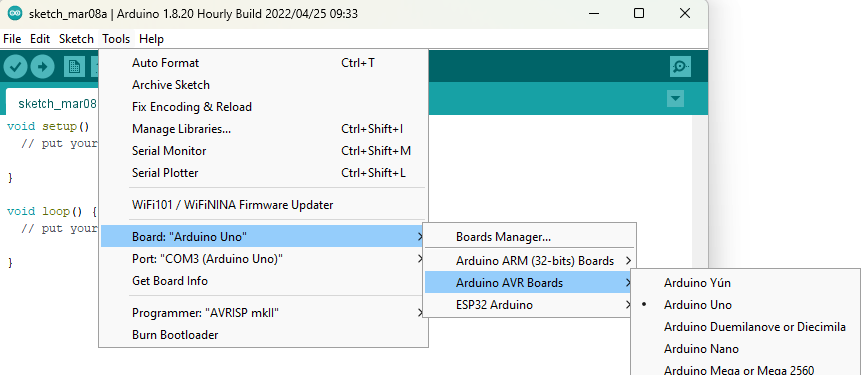
Task: Click the Arduino logo in title bar
Action: [15, 14]
